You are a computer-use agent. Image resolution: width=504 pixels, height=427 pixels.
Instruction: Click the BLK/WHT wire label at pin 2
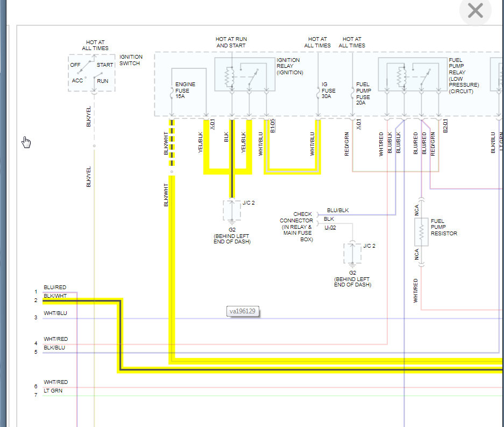[55, 296]
